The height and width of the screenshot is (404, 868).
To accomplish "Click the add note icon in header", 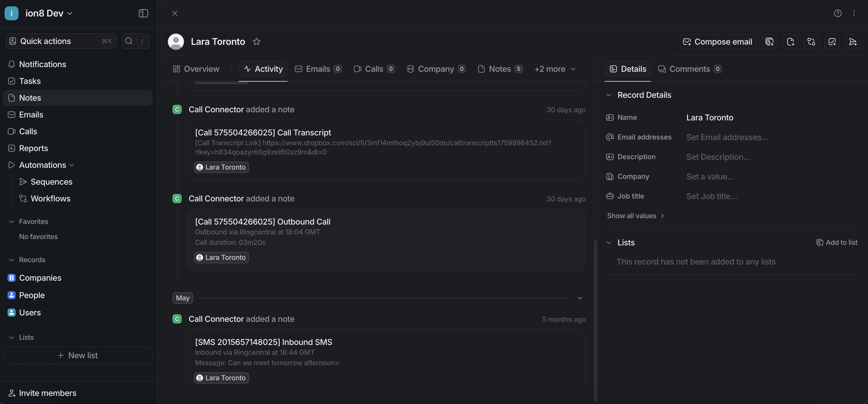I will coord(790,41).
